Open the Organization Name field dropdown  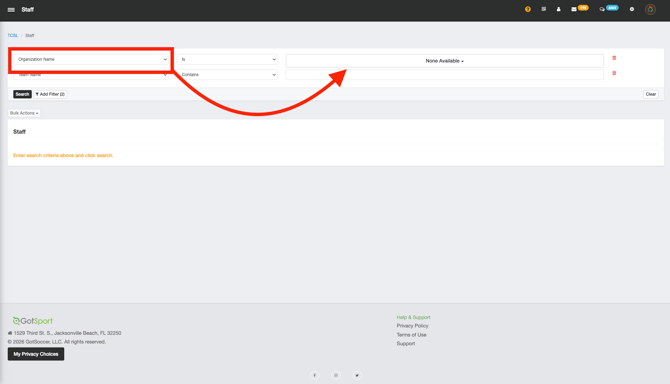pos(91,59)
